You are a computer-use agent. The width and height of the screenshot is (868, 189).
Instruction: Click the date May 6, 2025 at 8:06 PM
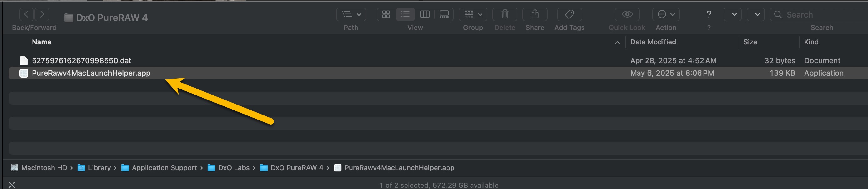672,73
